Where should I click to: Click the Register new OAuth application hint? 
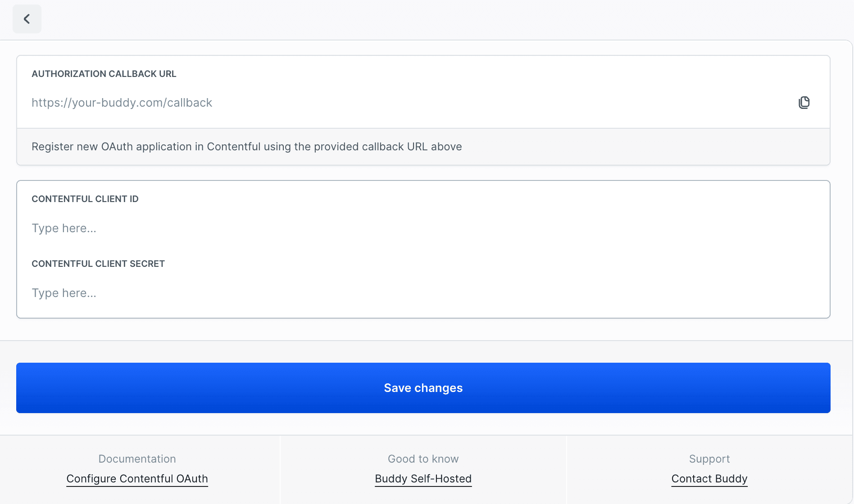(x=246, y=147)
